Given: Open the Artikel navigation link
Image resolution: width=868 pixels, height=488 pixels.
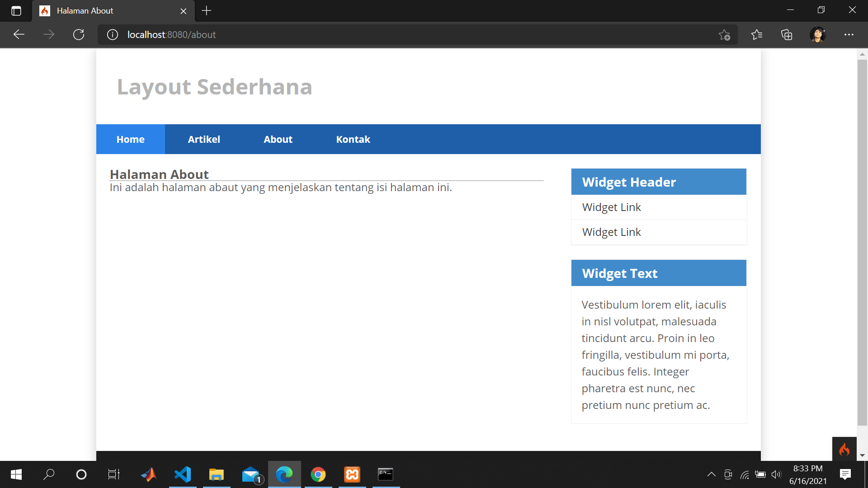Looking at the screenshot, I should pos(204,139).
